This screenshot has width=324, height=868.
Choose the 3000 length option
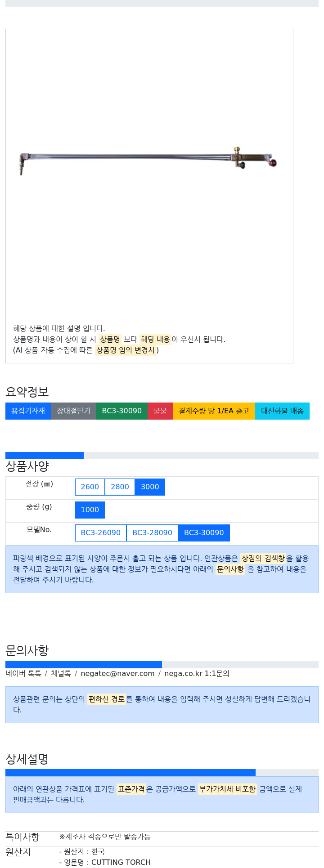pyautogui.click(x=150, y=487)
